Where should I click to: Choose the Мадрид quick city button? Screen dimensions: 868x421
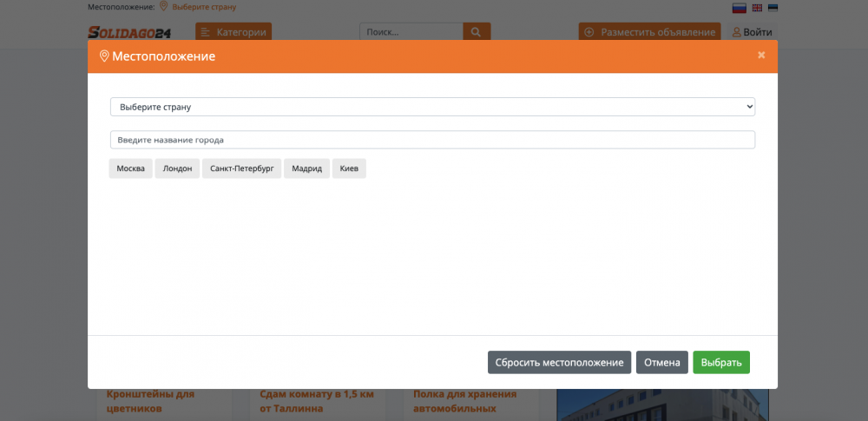pos(306,168)
